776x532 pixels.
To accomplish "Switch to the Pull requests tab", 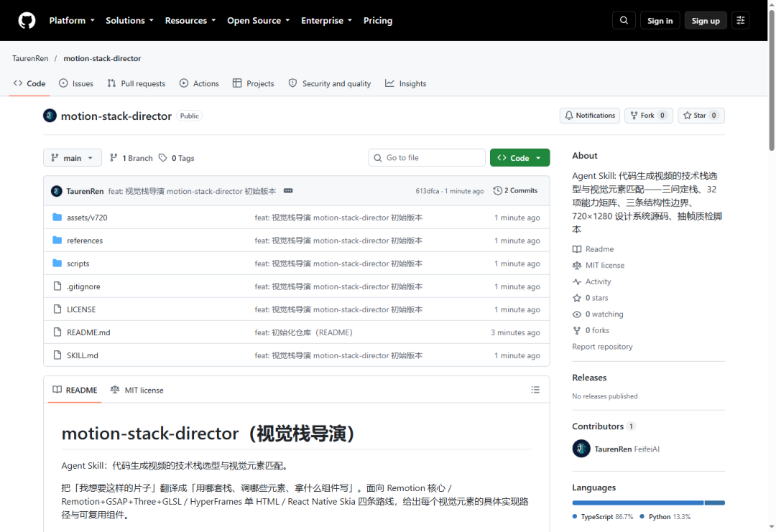I will coord(137,83).
